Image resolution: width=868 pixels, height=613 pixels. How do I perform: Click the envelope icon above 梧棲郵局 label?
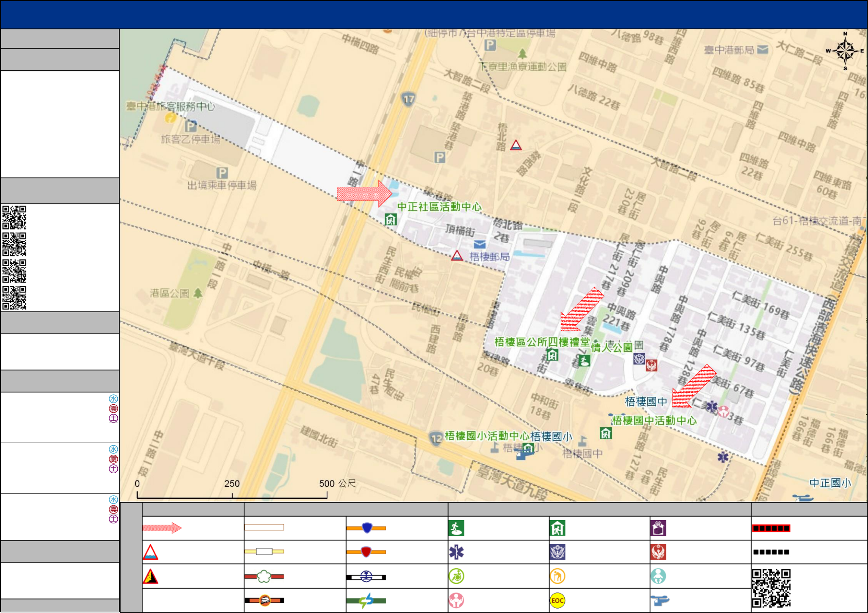480,244
